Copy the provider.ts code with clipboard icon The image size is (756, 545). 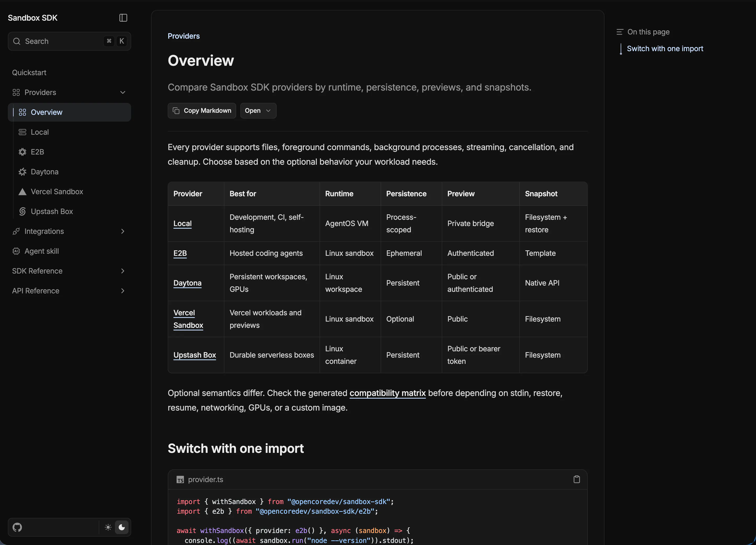pyautogui.click(x=577, y=479)
